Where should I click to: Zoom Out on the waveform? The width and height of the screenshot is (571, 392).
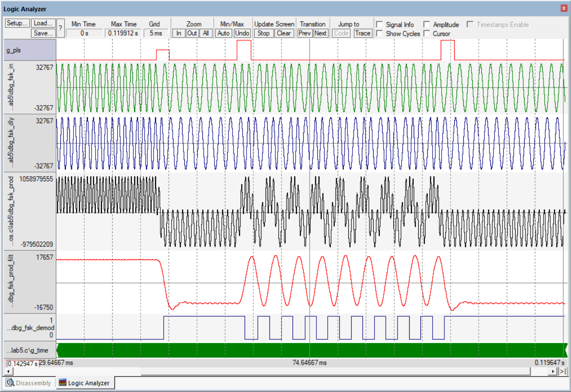pos(192,33)
